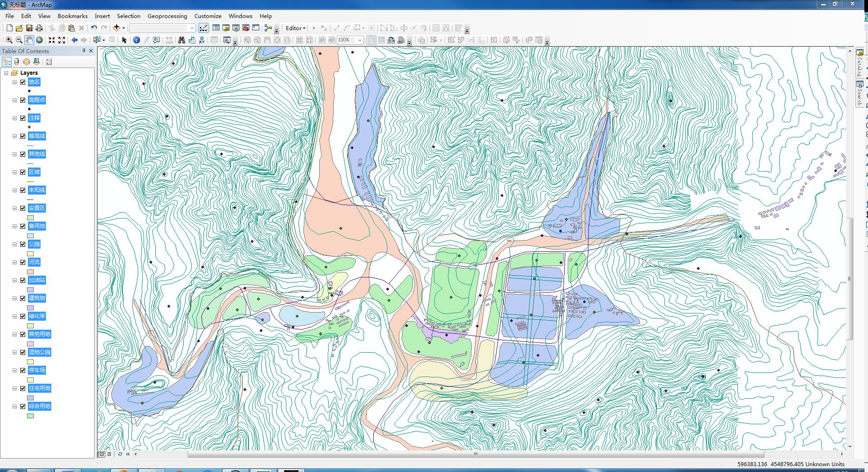Toggle the 其他线 layer checkbox
The height and width of the screenshot is (472, 868).
tap(23, 154)
